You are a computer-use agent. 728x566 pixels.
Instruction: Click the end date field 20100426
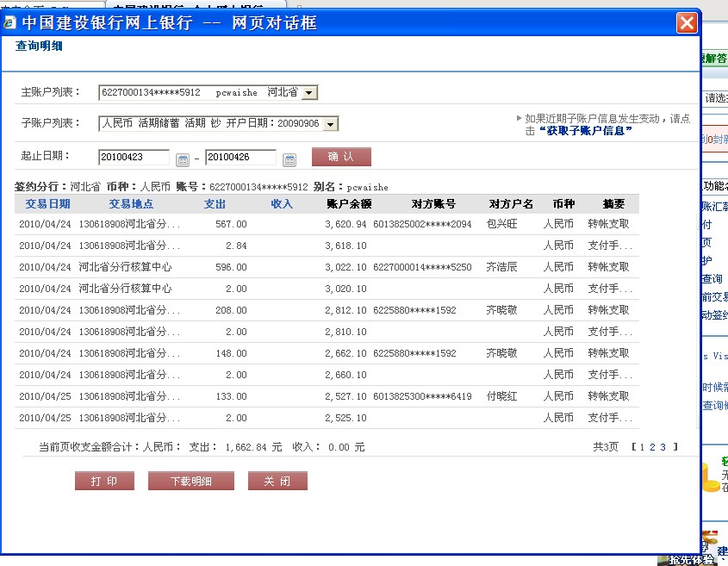coord(240,157)
